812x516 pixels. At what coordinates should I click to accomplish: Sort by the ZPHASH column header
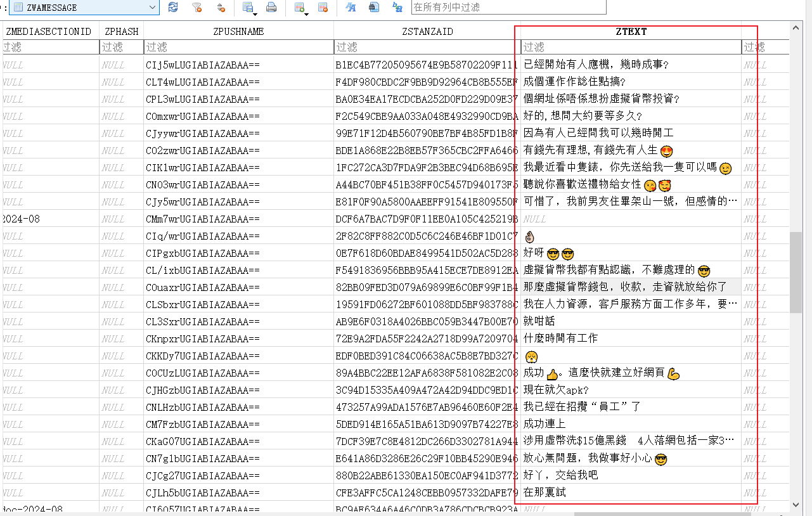tap(122, 31)
